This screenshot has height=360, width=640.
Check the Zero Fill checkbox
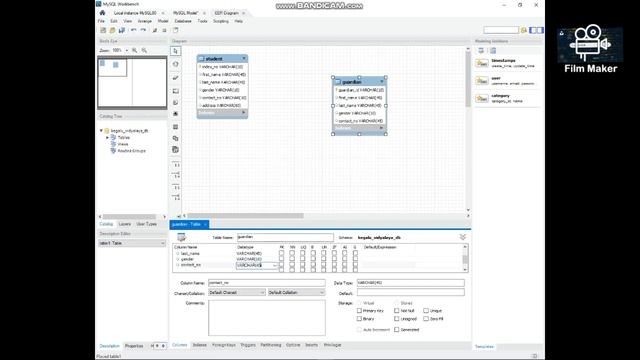click(x=426, y=319)
